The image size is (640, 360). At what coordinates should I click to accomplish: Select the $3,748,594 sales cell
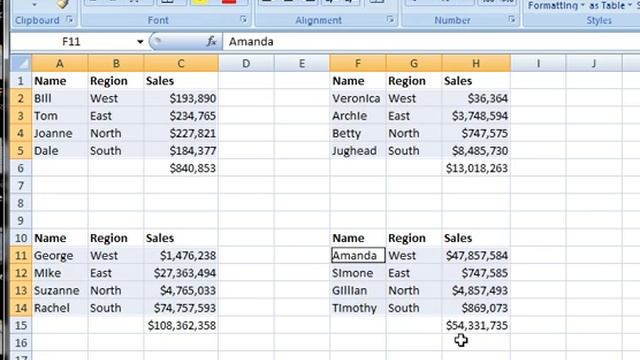pos(476,116)
